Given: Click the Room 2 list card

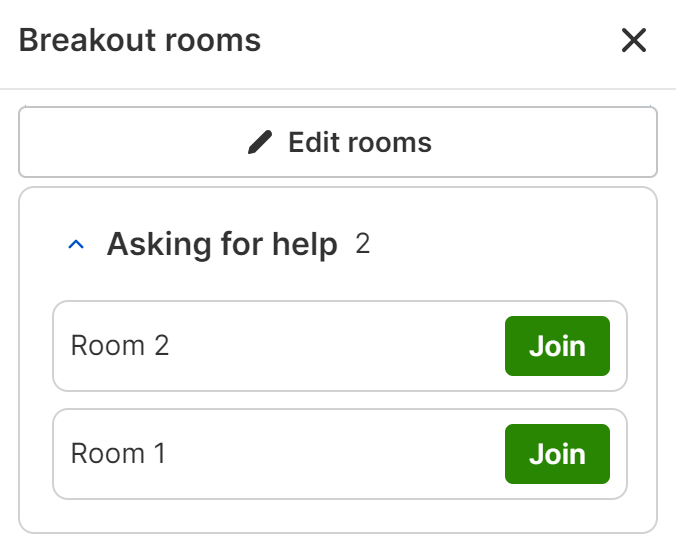Looking at the screenshot, I should [300, 346].
